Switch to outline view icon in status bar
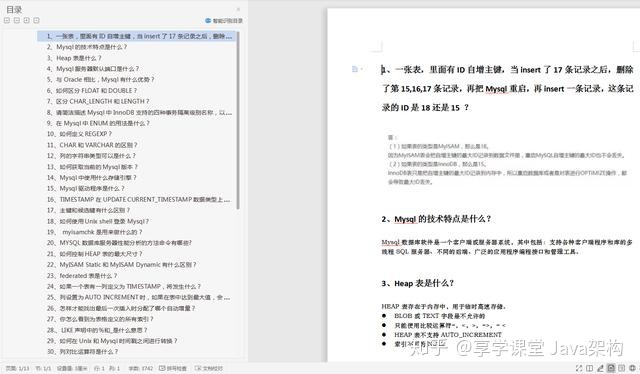This screenshot has width=640, height=374. coord(622,368)
